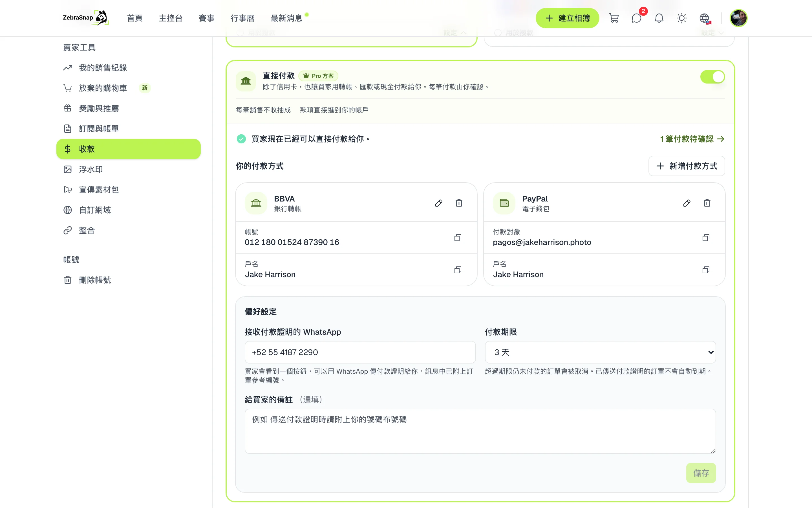Open 我的銷售紀錄 in sidebar

point(129,68)
